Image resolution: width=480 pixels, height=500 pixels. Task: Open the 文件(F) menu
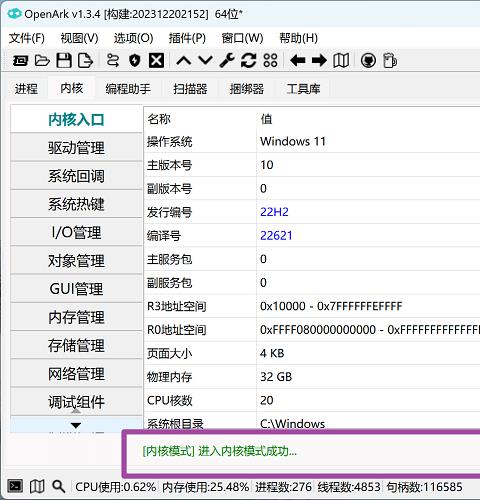pyautogui.click(x=27, y=38)
